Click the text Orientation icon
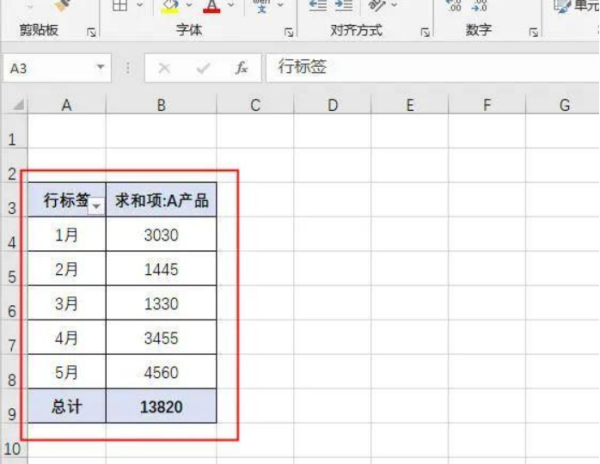Image resolution: width=600 pixels, height=464 pixels. coord(377,5)
